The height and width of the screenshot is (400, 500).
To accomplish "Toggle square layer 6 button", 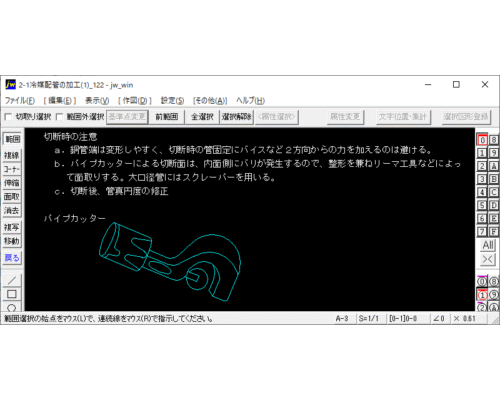I will [x=482, y=218].
